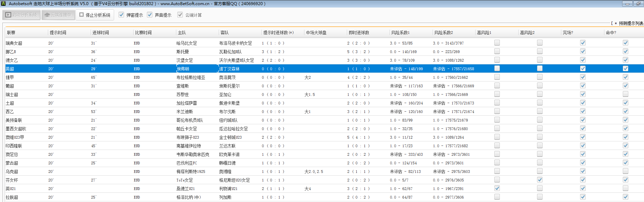The width and height of the screenshot is (644, 202).
Task: Check 高风险1 box for 英U21 row
Action: (x=497, y=188)
